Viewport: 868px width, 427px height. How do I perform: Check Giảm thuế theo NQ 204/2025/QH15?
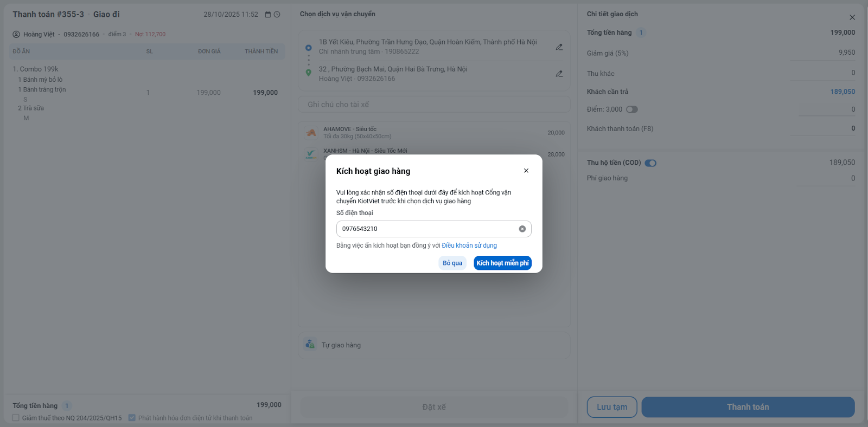(16, 418)
